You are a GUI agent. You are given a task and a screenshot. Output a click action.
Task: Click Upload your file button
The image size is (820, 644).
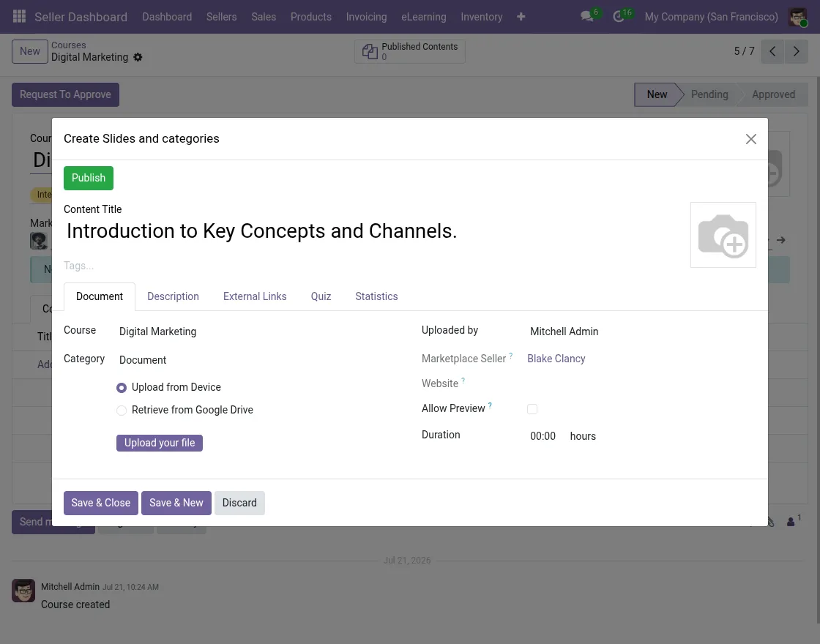click(160, 443)
